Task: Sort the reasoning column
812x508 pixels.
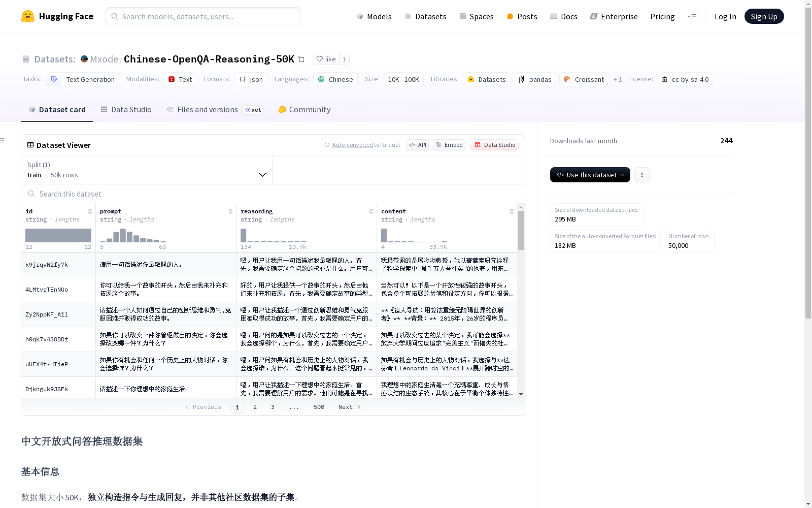Action: 371,211
